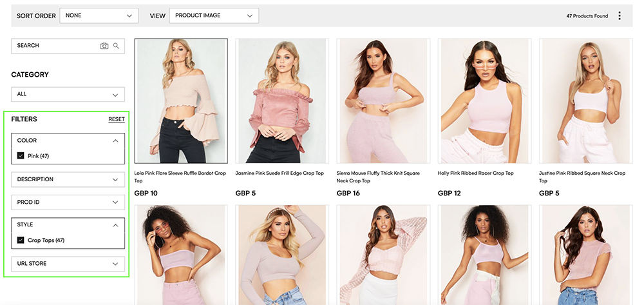Click the magnifier search icon
The height and width of the screenshot is (305, 644).
point(116,46)
